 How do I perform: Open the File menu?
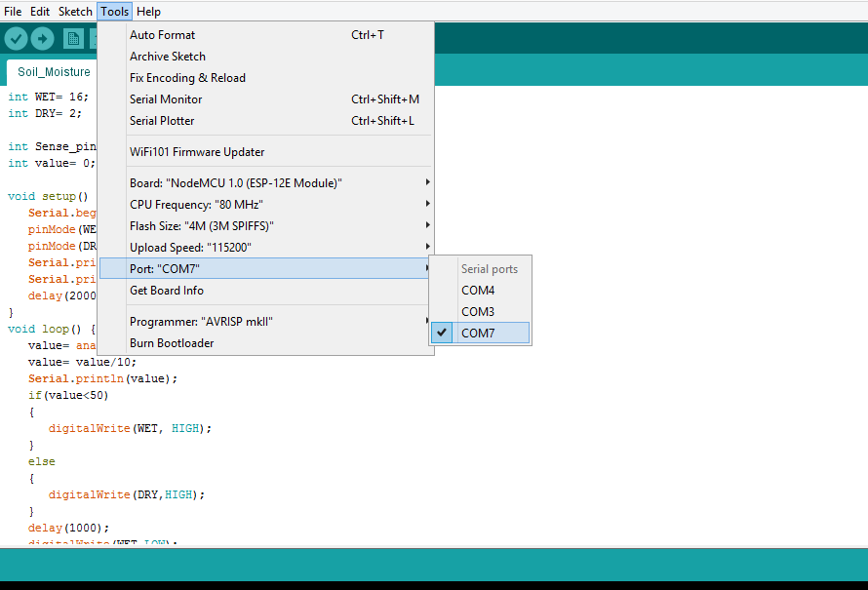tap(12, 12)
